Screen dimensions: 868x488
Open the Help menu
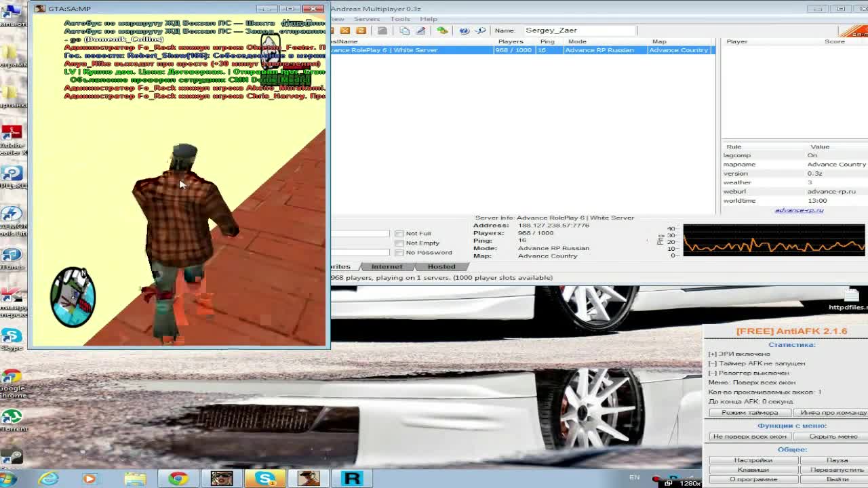[x=429, y=19]
